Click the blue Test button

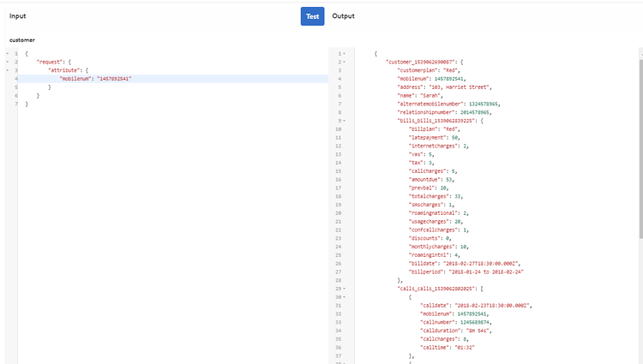click(x=312, y=16)
